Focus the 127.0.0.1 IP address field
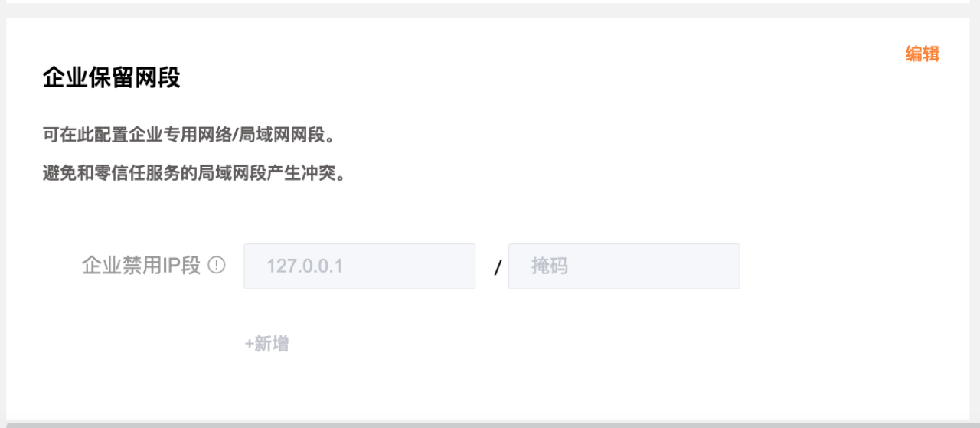980x428 pixels. pyautogui.click(x=360, y=266)
